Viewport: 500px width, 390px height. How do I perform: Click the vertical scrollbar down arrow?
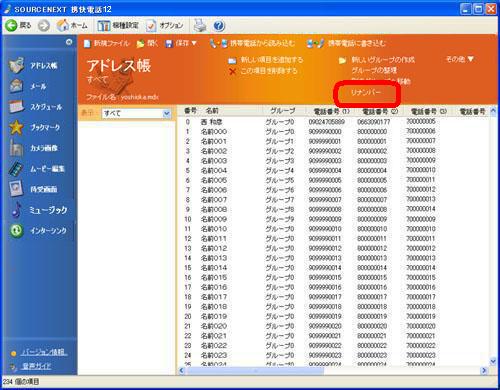coord(493,361)
